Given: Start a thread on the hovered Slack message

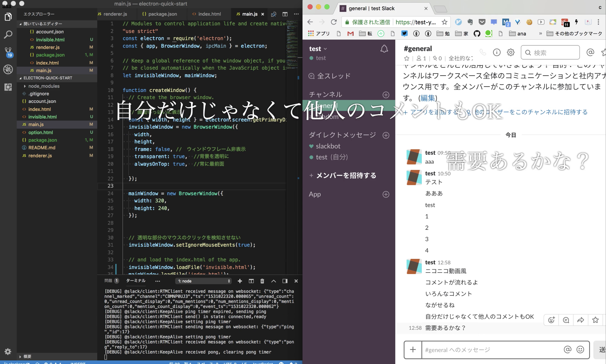Looking at the screenshot, I should pyautogui.click(x=566, y=320).
